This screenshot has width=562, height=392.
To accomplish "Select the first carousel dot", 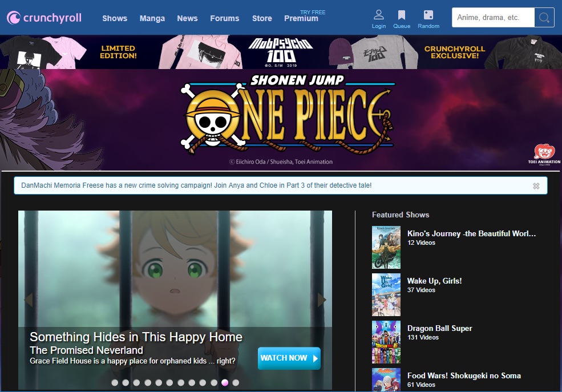I will 115,383.
